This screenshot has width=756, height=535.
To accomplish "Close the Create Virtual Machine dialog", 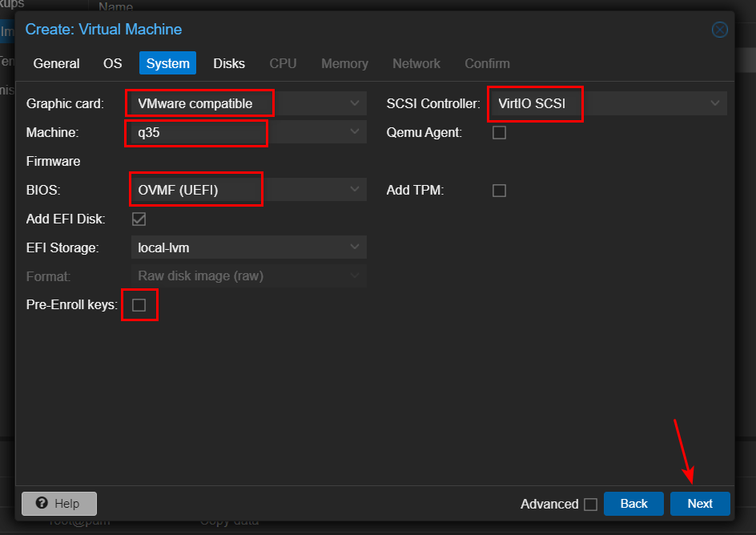I will tap(719, 30).
